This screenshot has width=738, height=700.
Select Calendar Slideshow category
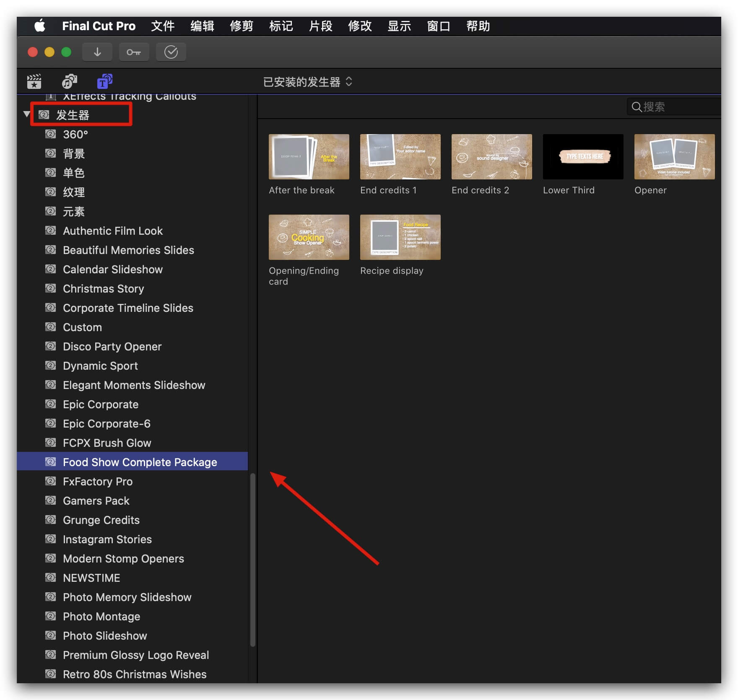point(132,269)
